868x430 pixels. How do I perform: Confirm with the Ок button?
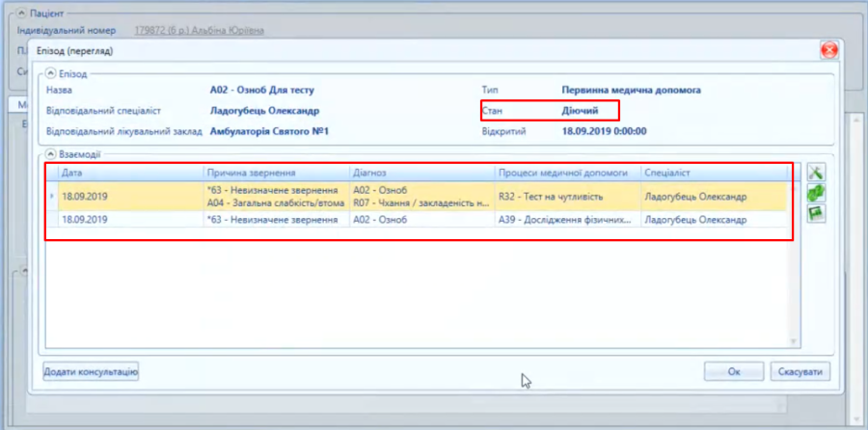point(734,372)
